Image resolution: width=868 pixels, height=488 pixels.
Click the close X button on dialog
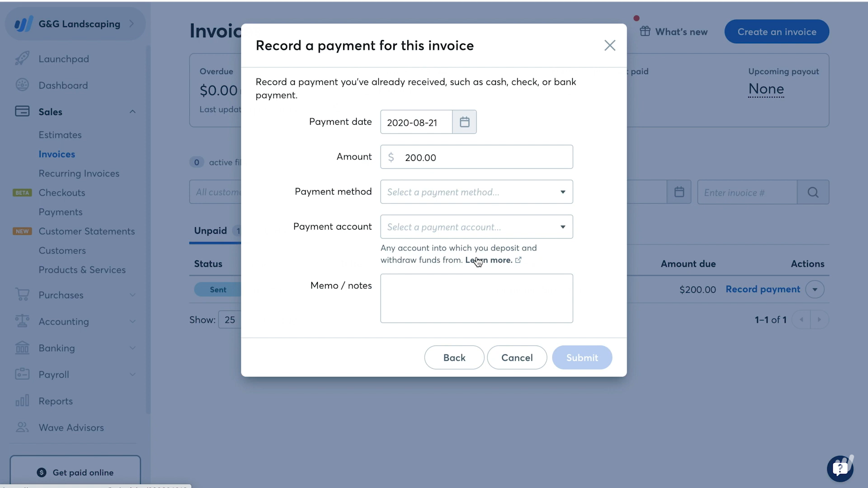pyautogui.click(x=610, y=45)
